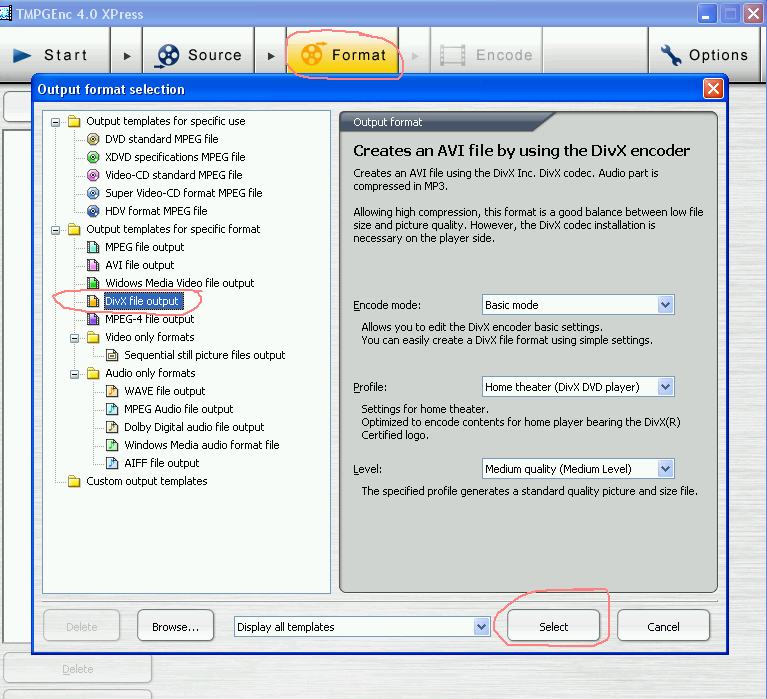The width and height of the screenshot is (767, 699).
Task: Select 'MPEG file output' row
Action: (144, 247)
